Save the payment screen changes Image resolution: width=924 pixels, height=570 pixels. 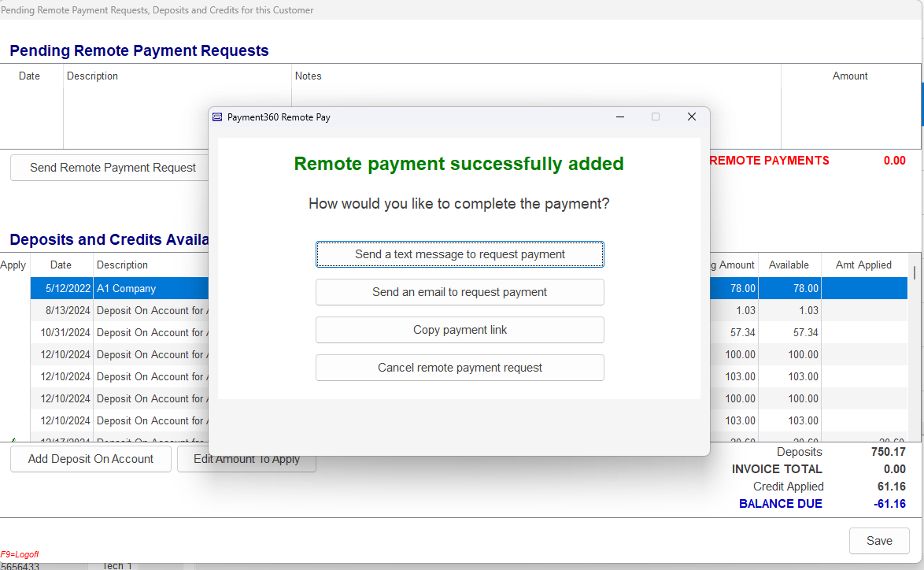[879, 541]
